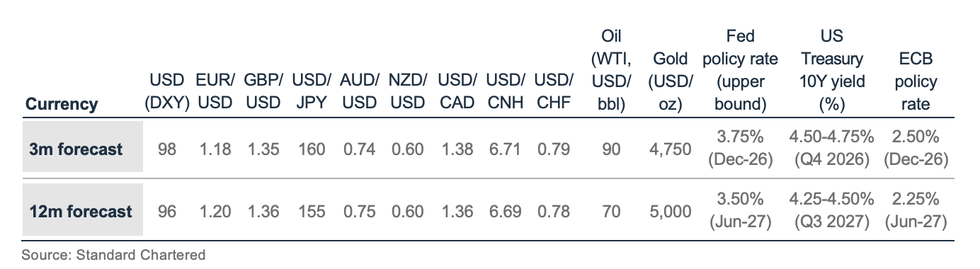Select the 2.25% (Jun-27) ECB rate cell

coord(916,210)
